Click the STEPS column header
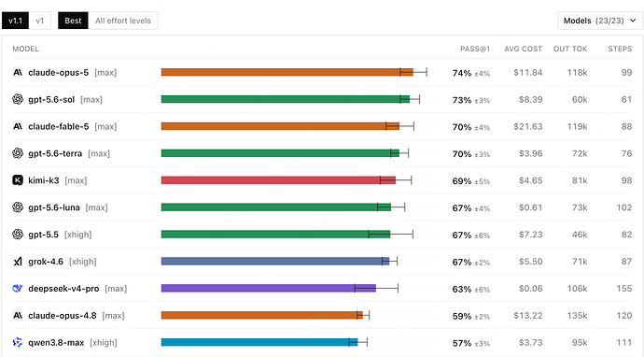This screenshot has height=357, width=644. [x=620, y=49]
